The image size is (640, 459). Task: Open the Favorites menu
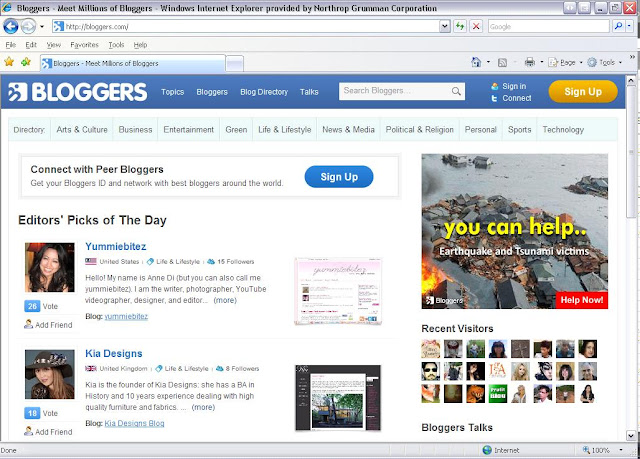[x=84, y=45]
